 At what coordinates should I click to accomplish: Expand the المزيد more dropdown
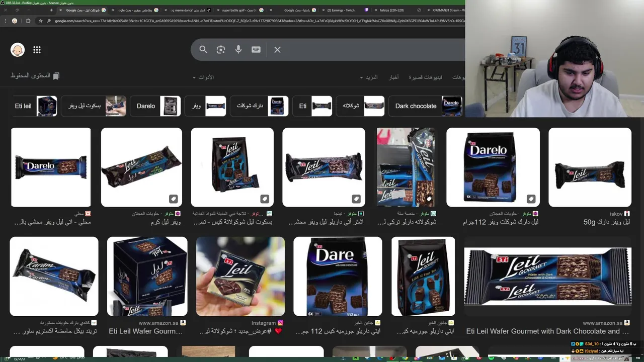tap(369, 77)
